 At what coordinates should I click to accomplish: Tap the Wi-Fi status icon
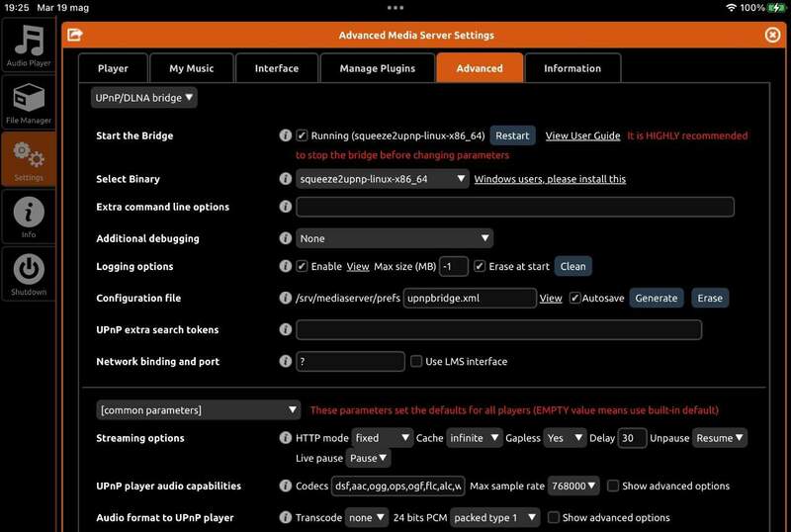coord(731,8)
